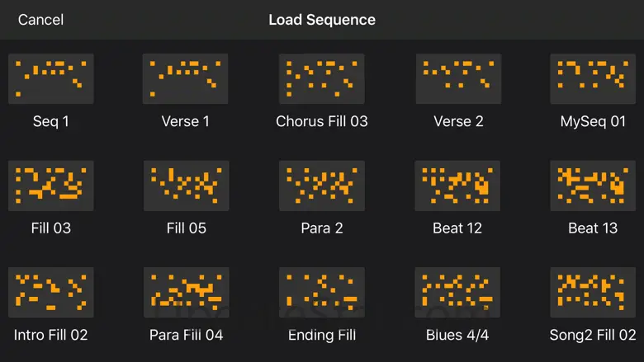Tap the Ending Fill pattern thumbnail
This screenshot has width=644, height=362.
322,293
